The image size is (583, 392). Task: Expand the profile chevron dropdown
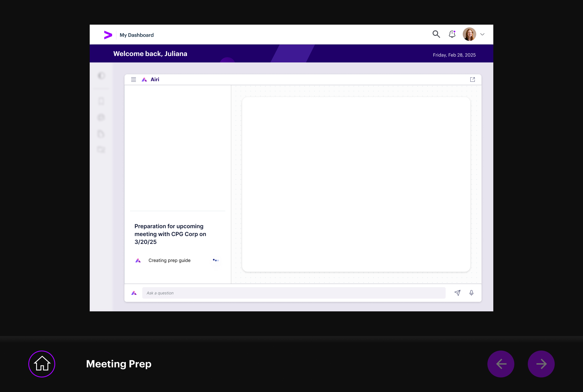[482, 34]
